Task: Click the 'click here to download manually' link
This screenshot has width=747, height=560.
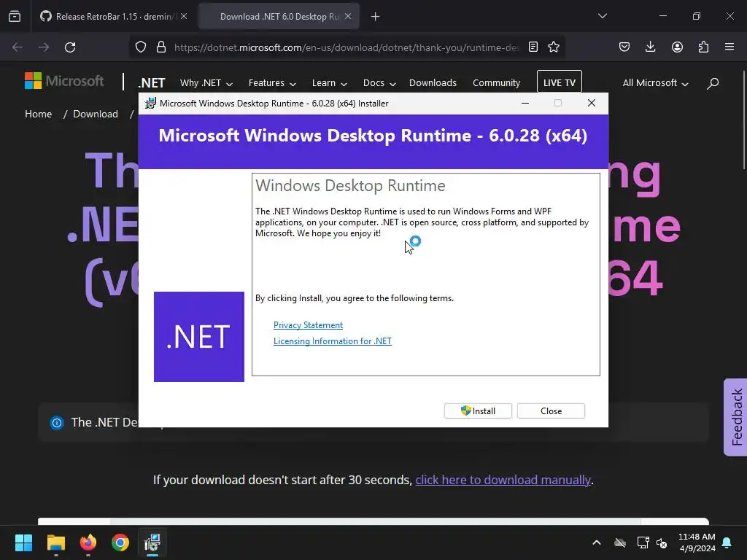Action: (x=503, y=480)
